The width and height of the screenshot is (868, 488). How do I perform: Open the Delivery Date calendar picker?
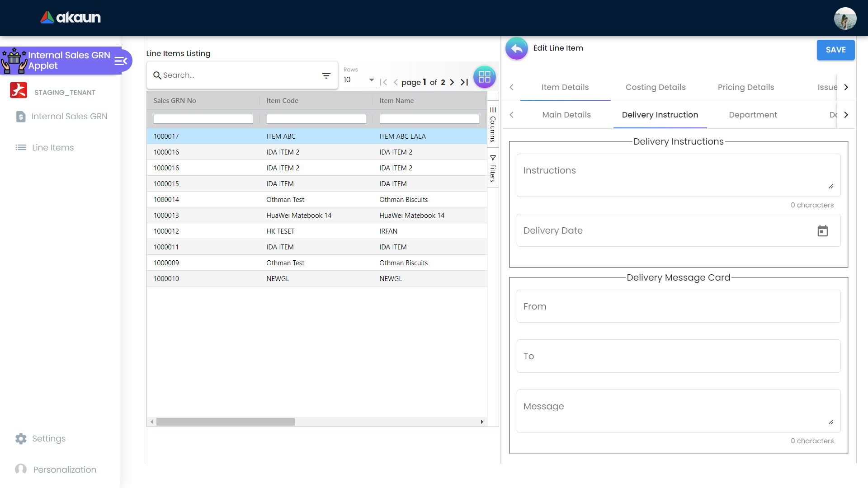click(x=822, y=231)
